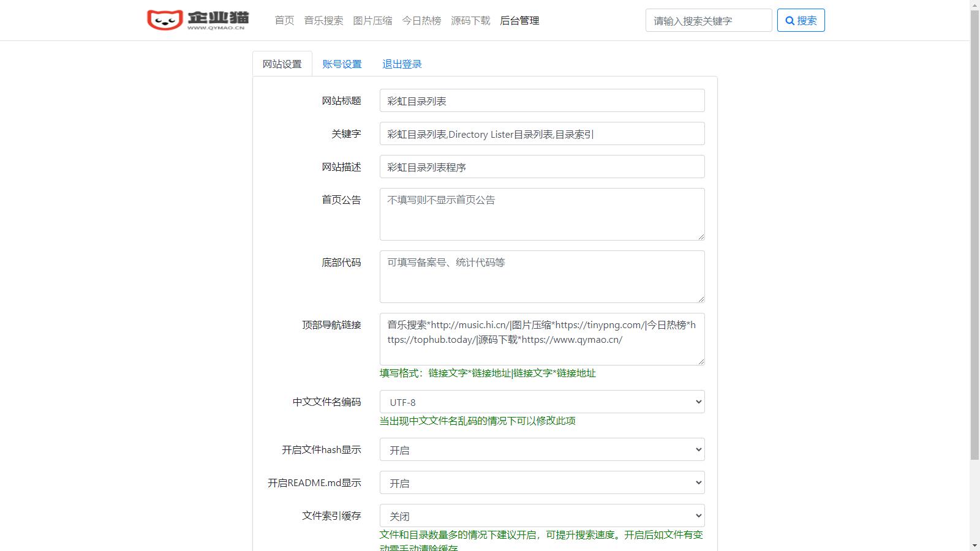Focus the 网站标题 input field
This screenshot has width=980, height=551.
click(x=541, y=101)
